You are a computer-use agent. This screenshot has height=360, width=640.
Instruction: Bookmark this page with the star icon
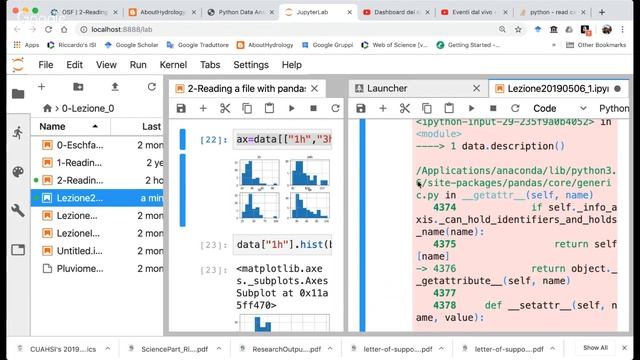(518, 29)
